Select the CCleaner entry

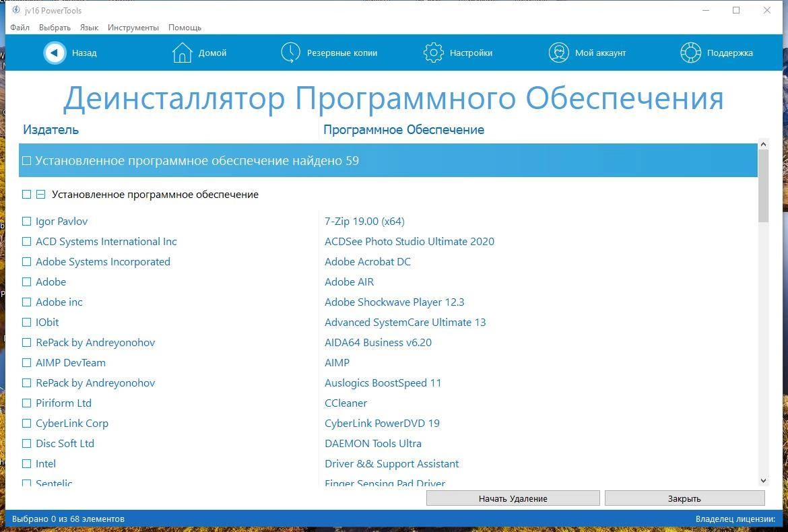pos(346,403)
